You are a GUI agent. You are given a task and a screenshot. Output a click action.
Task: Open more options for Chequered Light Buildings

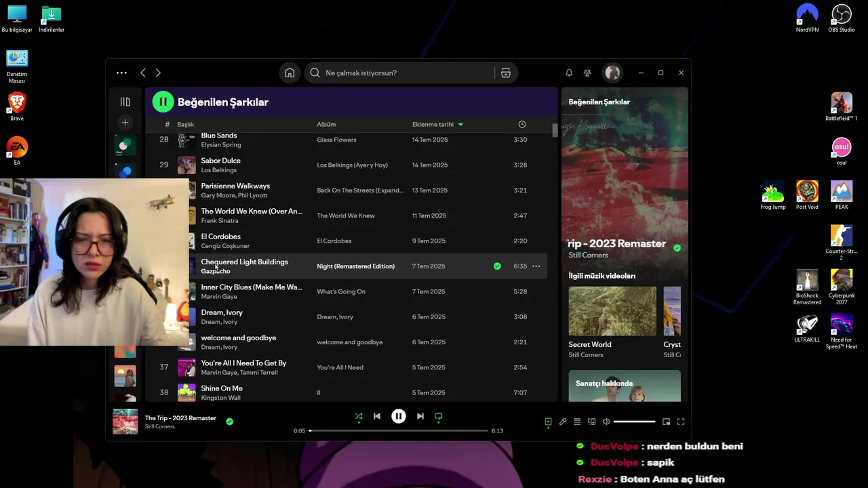[x=536, y=266]
